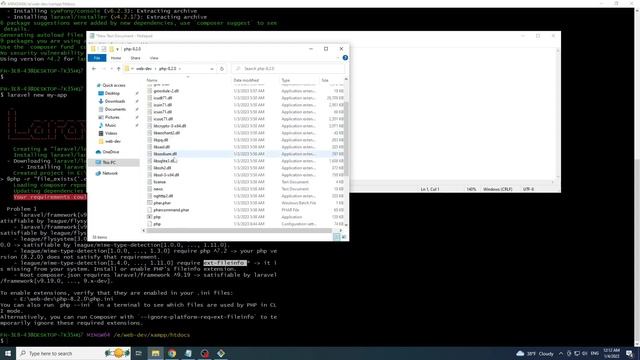
Task: Select the pharcommand.phar file
Action: [x=244, y=210]
